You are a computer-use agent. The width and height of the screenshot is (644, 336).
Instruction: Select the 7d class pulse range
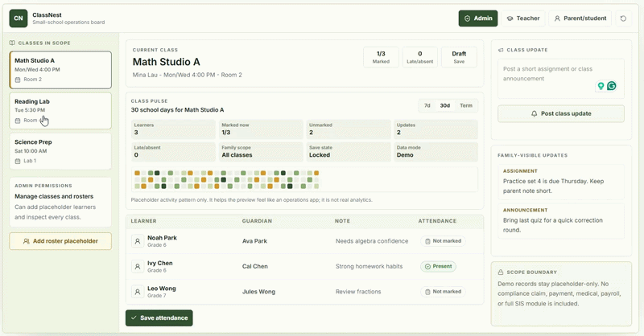(427, 105)
